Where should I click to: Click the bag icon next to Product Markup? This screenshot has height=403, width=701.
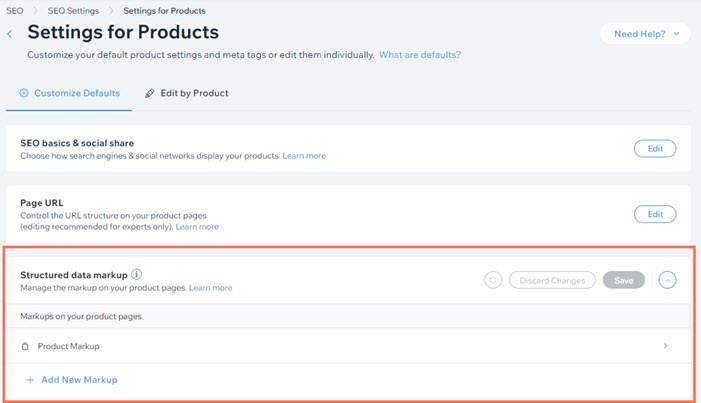coord(25,346)
